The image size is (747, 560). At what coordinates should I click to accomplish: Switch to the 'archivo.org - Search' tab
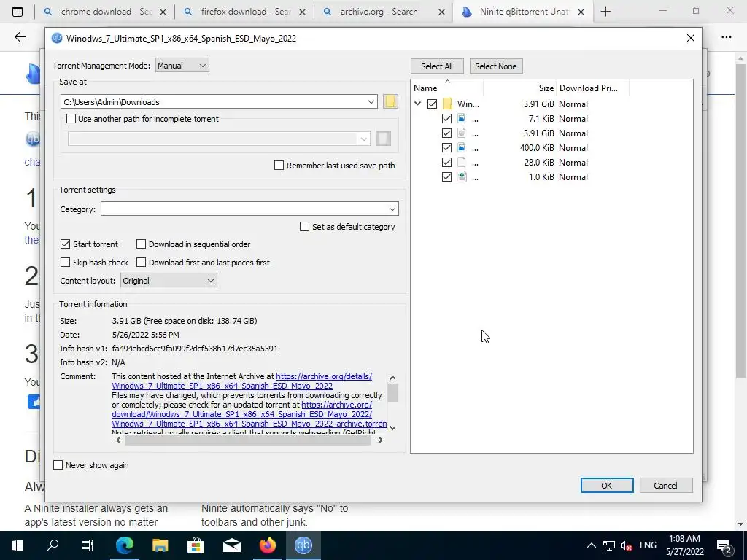(384, 12)
